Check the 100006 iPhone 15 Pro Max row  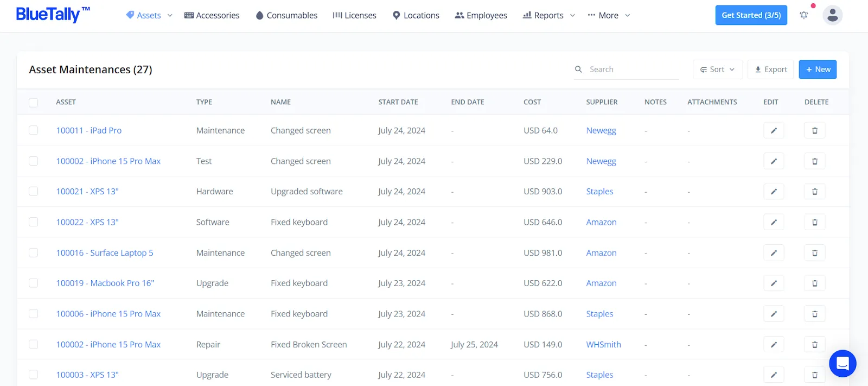34,314
